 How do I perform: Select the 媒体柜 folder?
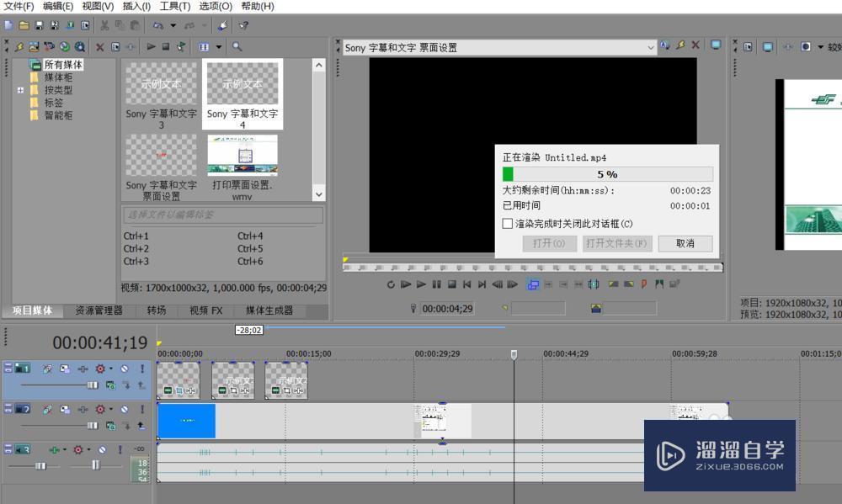pos(58,77)
